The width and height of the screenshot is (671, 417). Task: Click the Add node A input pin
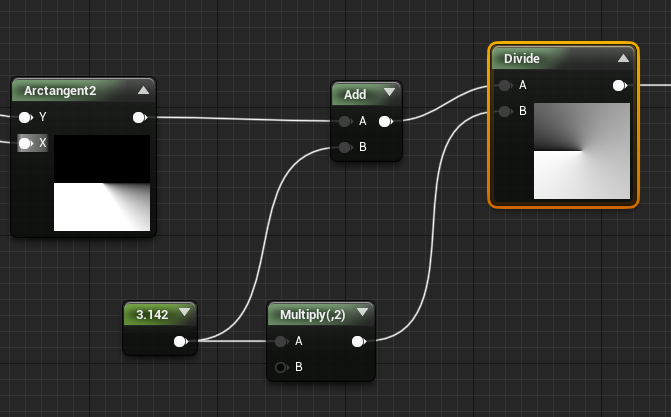click(x=345, y=122)
